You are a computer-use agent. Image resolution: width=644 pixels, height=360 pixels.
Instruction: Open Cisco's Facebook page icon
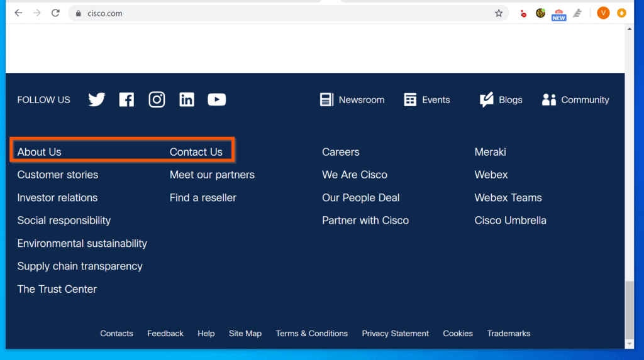point(126,99)
